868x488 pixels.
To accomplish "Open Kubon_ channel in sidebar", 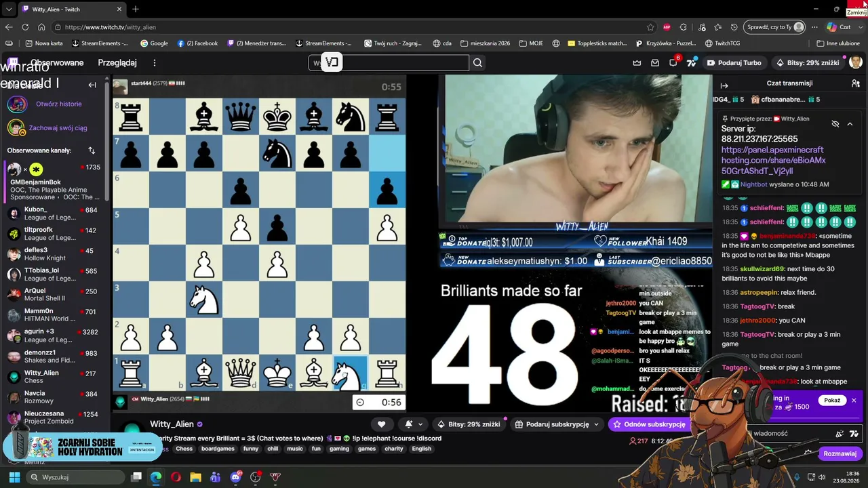I will pyautogui.click(x=54, y=213).
